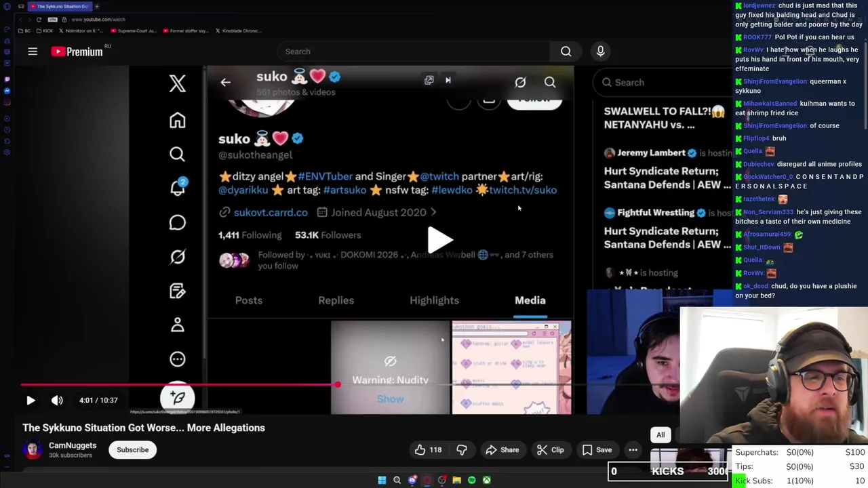
Task: Open the sukovt.carrd.co link
Action: (x=271, y=212)
